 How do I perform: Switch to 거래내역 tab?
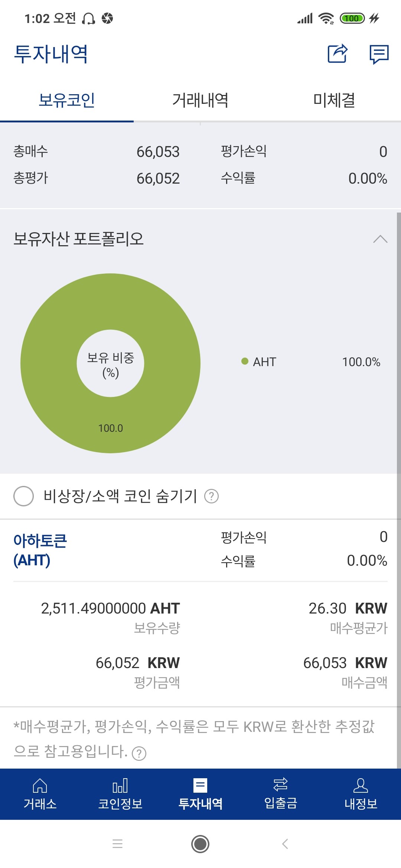pos(200,100)
